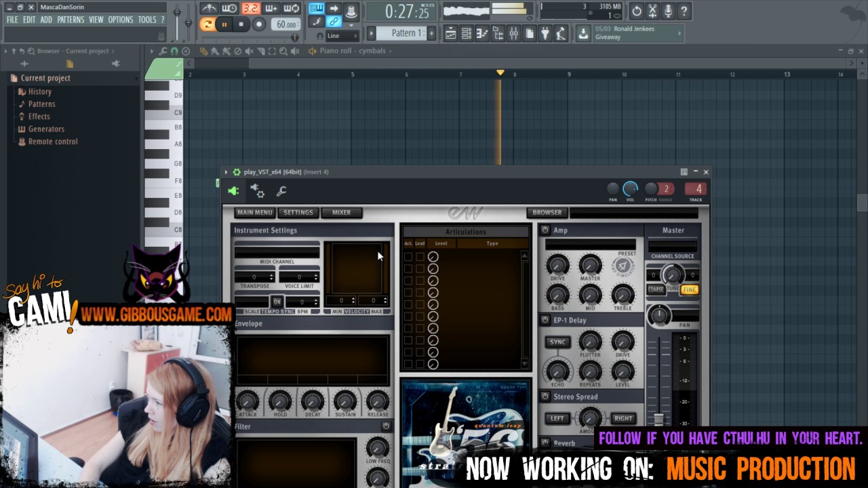
Task: Add a new pattern with plus button
Action: (x=431, y=33)
